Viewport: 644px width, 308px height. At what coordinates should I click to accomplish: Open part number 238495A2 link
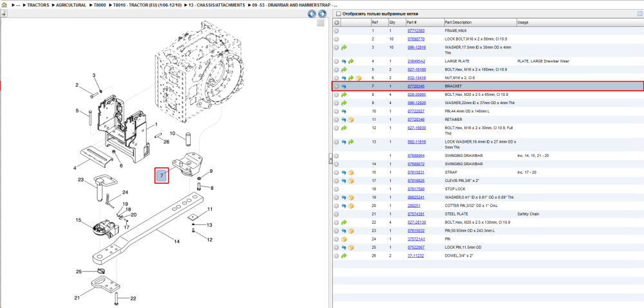pyautogui.click(x=415, y=61)
